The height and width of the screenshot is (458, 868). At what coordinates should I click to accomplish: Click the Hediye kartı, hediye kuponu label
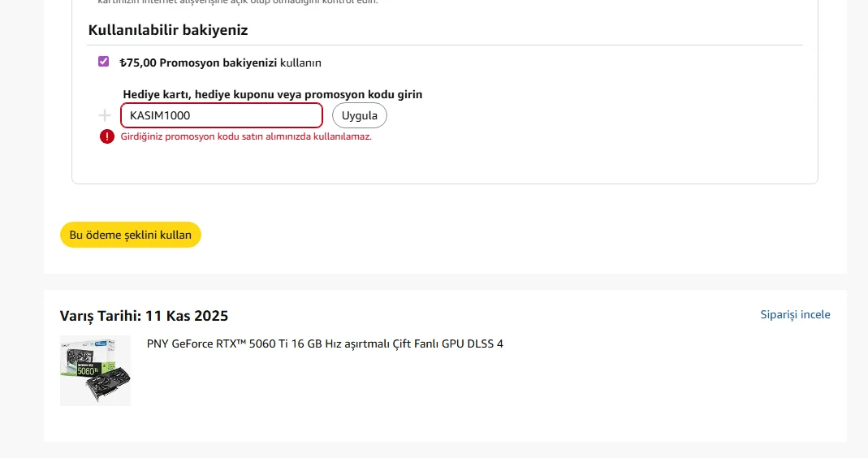point(272,95)
